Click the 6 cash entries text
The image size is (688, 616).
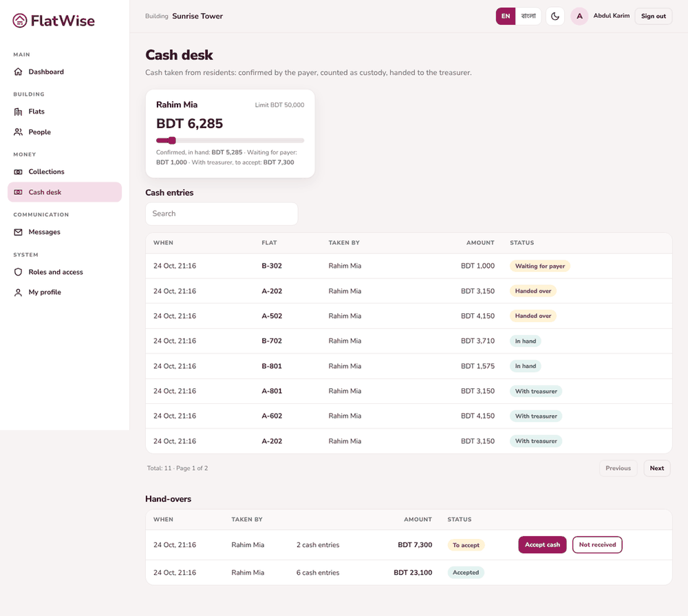pyautogui.click(x=318, y=573)
